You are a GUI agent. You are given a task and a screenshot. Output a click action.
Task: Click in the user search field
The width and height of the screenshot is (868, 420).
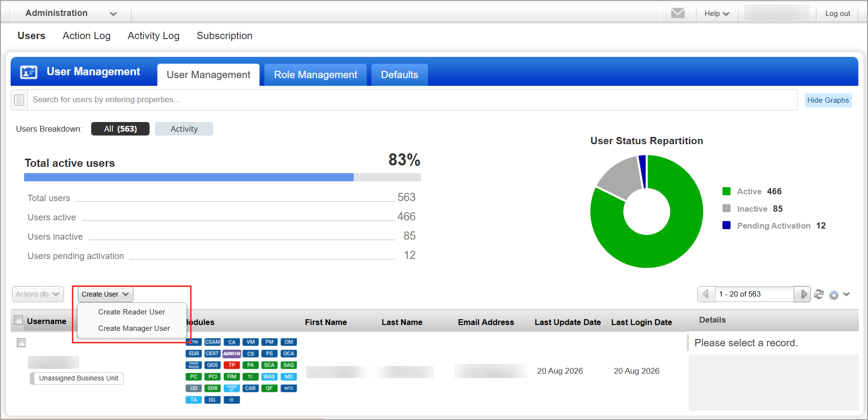tap(412, 100)
